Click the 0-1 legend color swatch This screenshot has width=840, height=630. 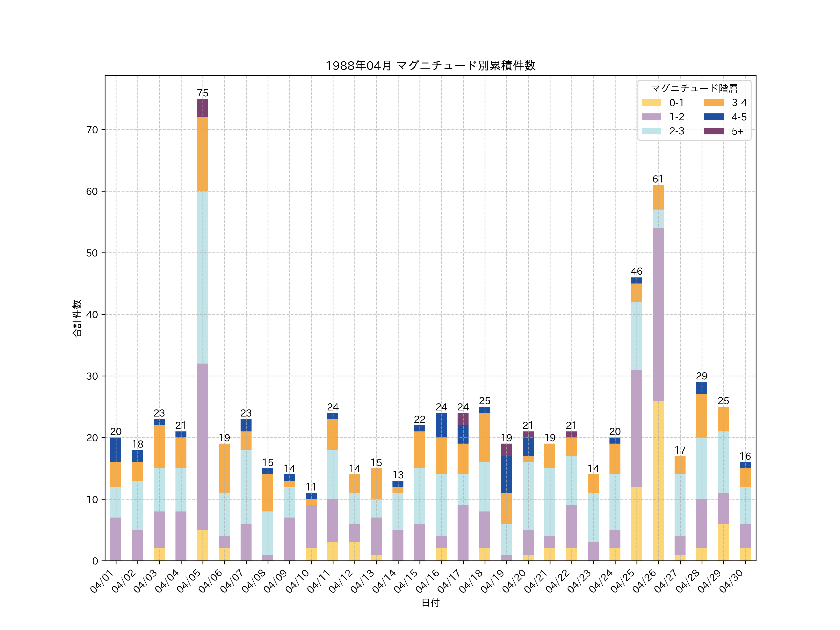pos(651,102)
